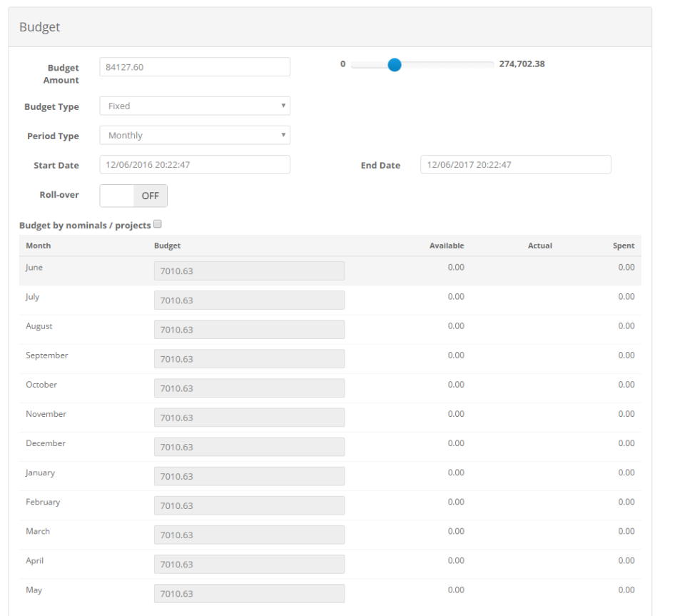Click June budget input field
685x616 pixels.
point(249,271)
